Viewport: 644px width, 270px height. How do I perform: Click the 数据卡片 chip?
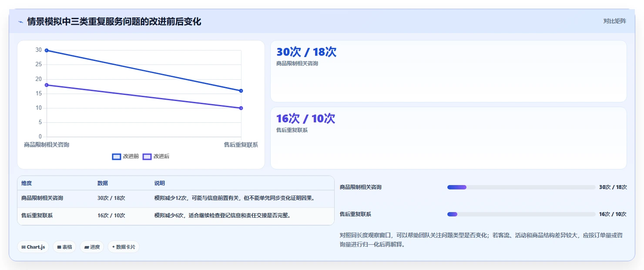(124, 247)
